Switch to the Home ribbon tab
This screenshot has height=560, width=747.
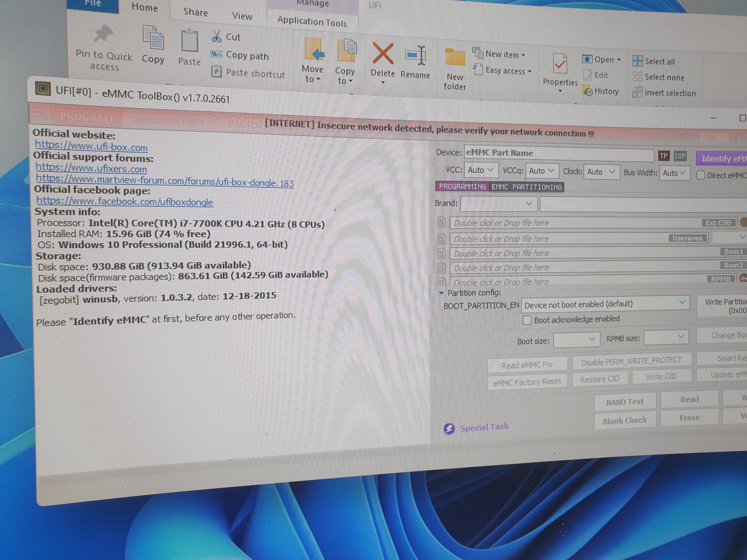[x=145, y=7]
